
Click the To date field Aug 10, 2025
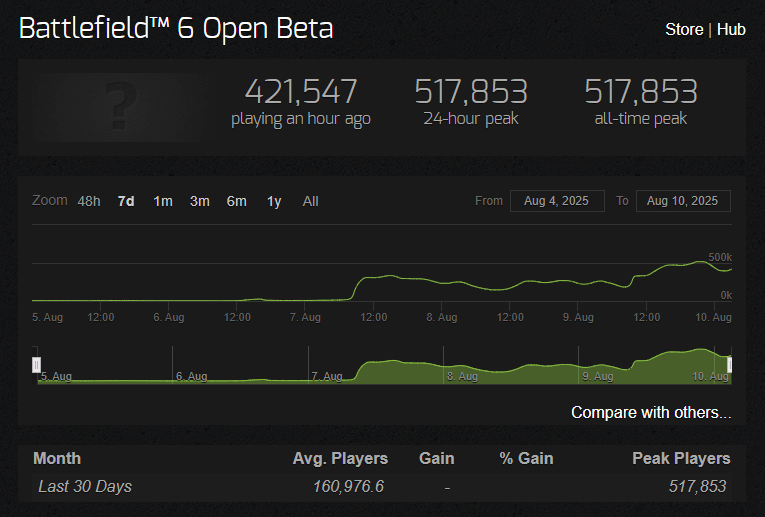tap(683, 201)
